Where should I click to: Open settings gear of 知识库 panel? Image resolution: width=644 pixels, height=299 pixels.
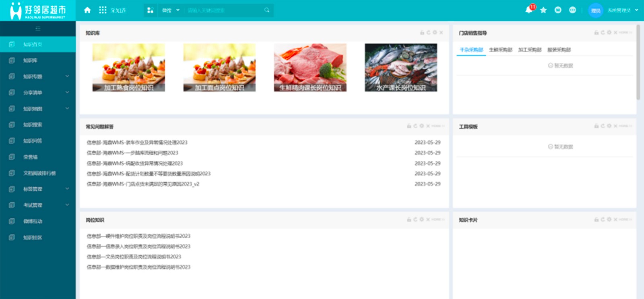[435, 33]
